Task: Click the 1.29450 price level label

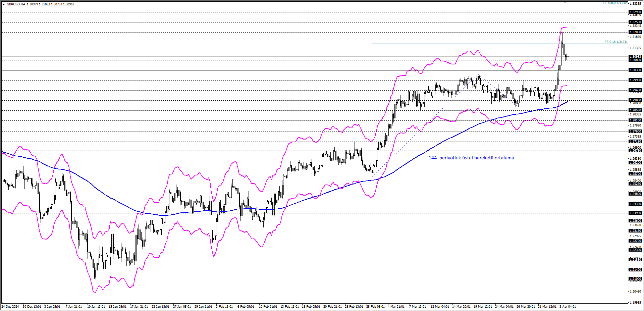Action: tap(635, 90)
